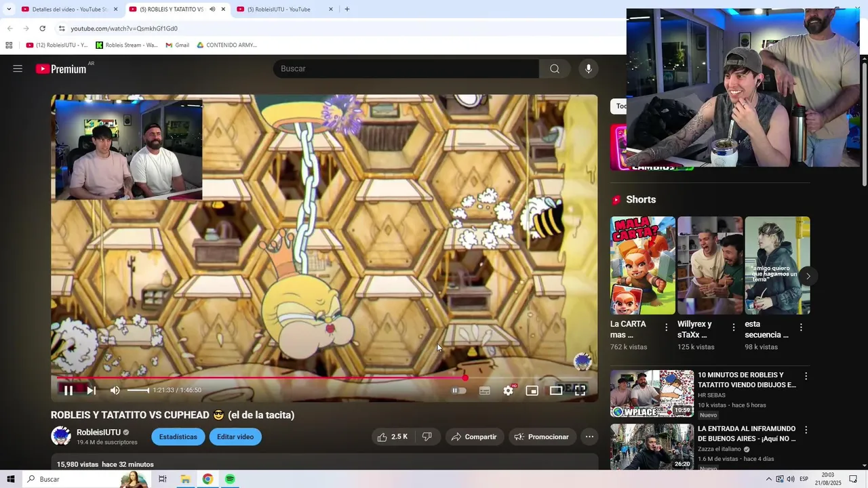Open the YouTube hamburger guide menu
This screenshot has height=488, width=868.
(18, 68)
